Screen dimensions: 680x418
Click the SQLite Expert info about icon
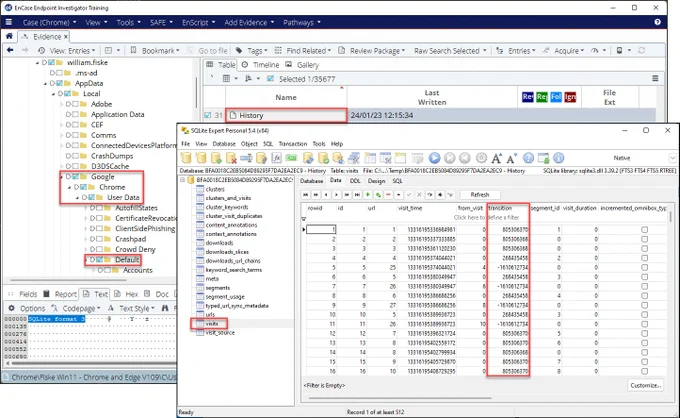coord(559,158)
